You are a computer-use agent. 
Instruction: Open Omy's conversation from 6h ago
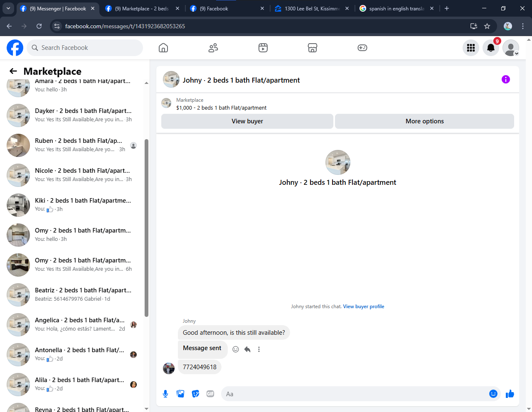(73, 265)
